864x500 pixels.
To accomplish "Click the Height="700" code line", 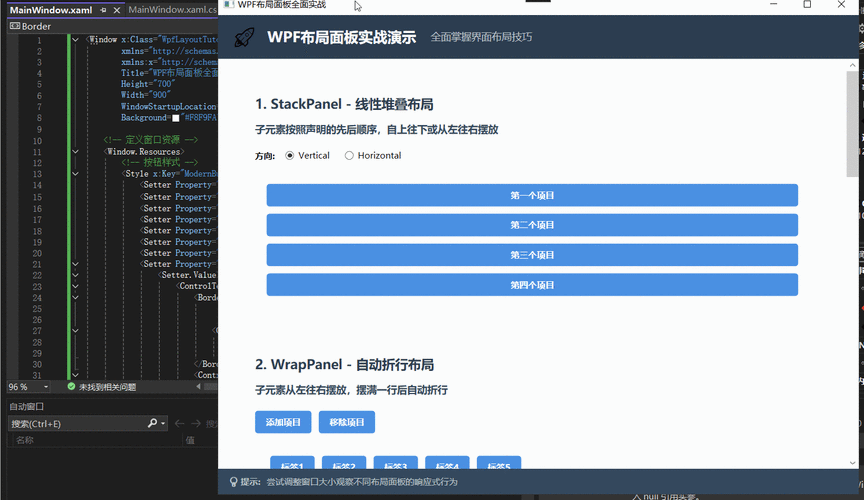I will (x=148, y=84).
